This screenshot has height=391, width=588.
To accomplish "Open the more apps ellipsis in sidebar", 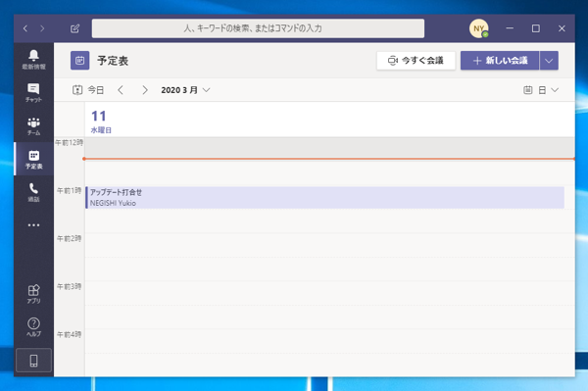I will 33,225.
